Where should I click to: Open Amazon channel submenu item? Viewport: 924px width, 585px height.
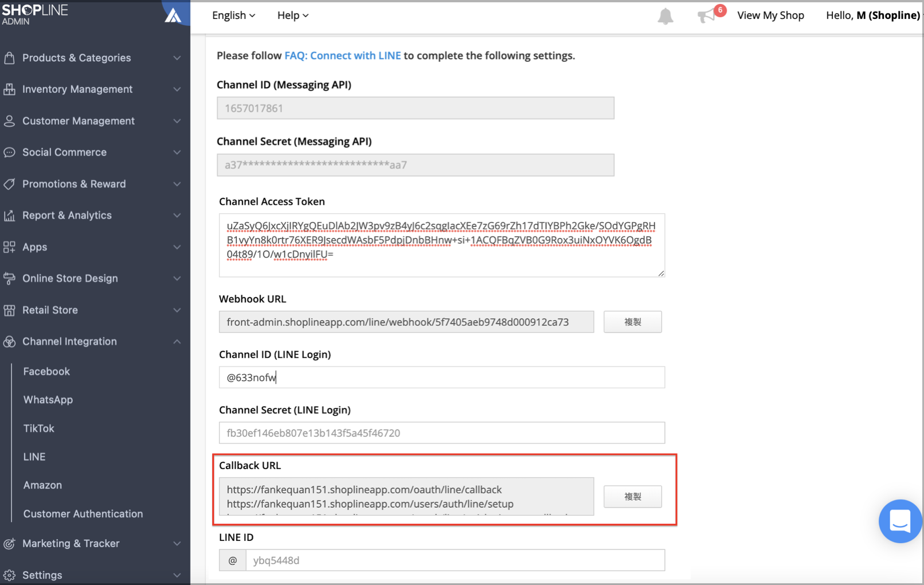click(42, 485)
